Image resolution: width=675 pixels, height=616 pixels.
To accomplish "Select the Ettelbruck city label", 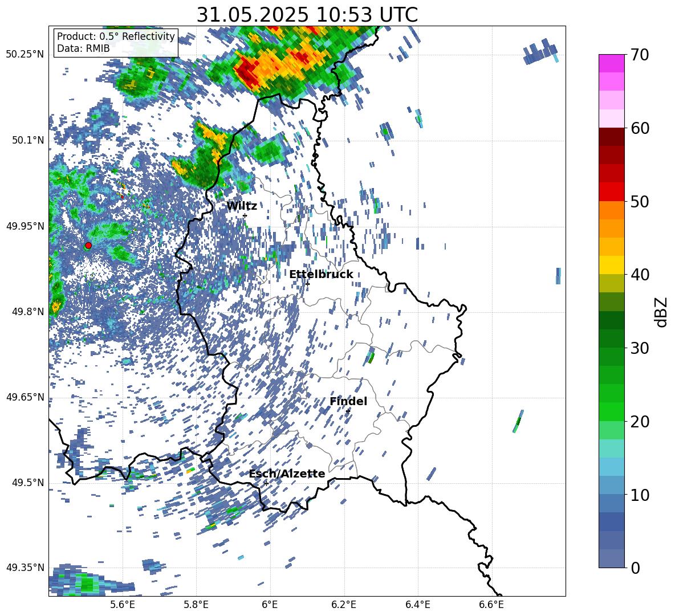I will (x=321, y=275).
